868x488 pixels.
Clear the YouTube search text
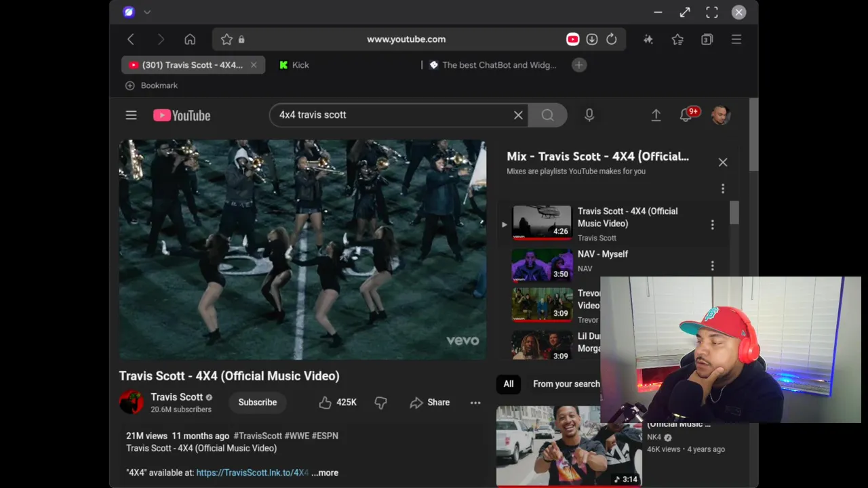[518, 115]
